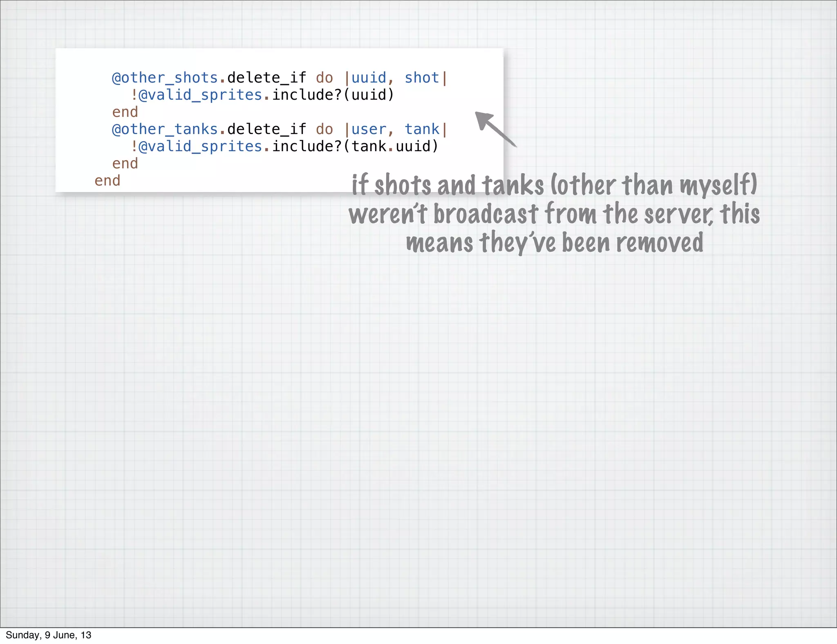Click the 'do' keyword on the first line
This screenshot has height=644, width=837.
point(324,78)
